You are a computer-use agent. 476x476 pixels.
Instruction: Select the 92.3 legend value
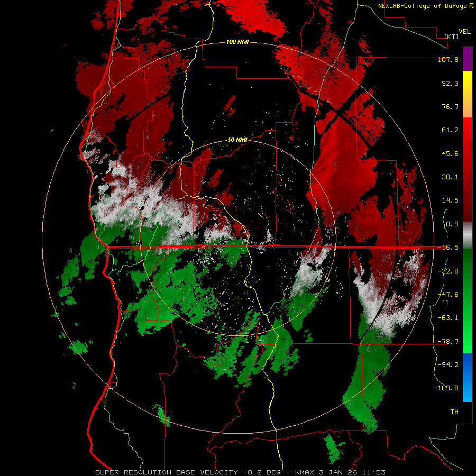click(x=450, y=83)
